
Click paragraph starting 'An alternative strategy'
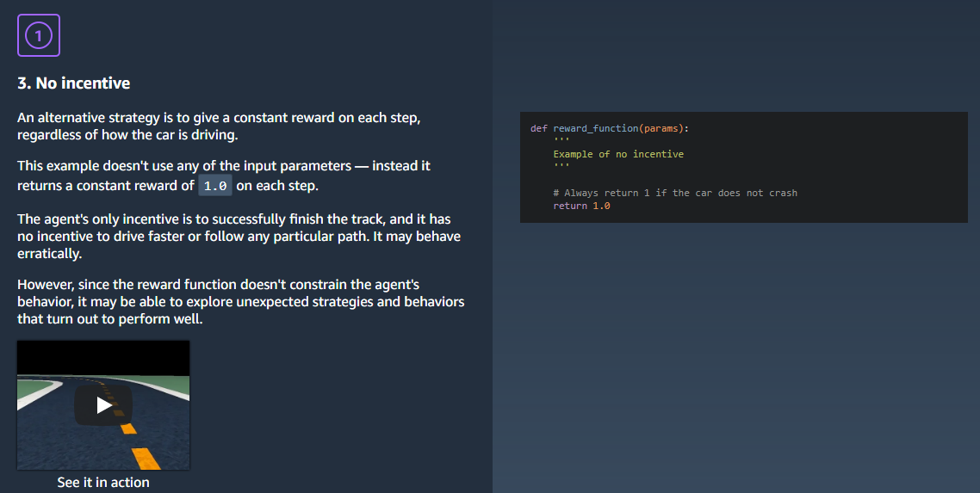[219, 126]
